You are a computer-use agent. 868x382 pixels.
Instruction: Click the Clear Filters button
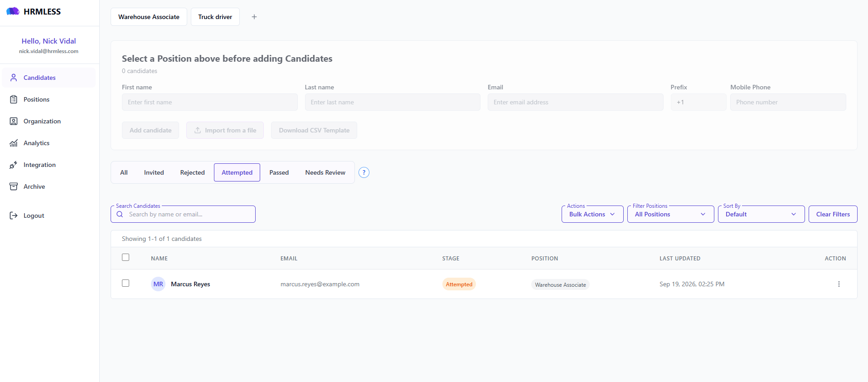pos(833,214)
